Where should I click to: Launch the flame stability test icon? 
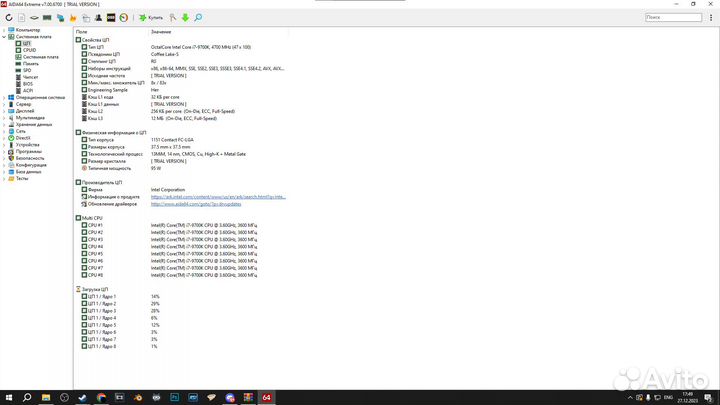[73, 17]
